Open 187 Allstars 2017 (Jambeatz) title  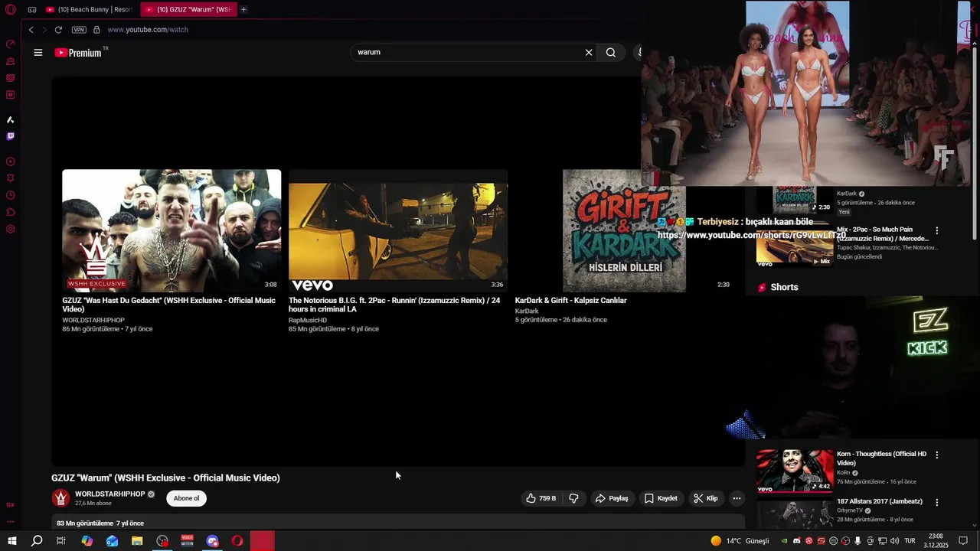point(880,502)
